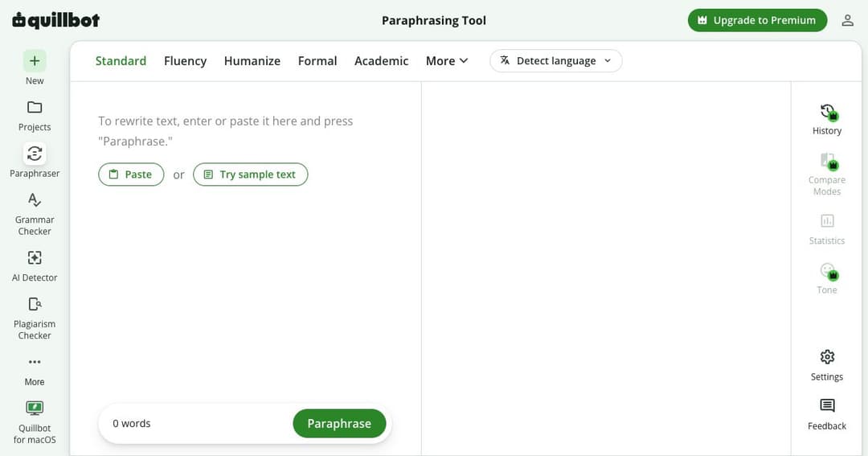The width and height of the screenshot is (868, 456).
Task: Switch to Formal mode tab
Action: pyautogui.click(x=317, y=61)
